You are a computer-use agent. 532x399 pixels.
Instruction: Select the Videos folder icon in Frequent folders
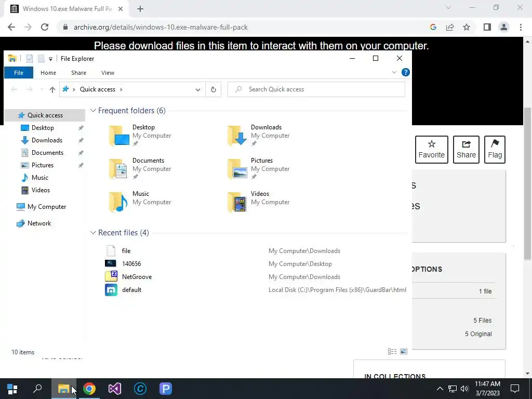237,202
